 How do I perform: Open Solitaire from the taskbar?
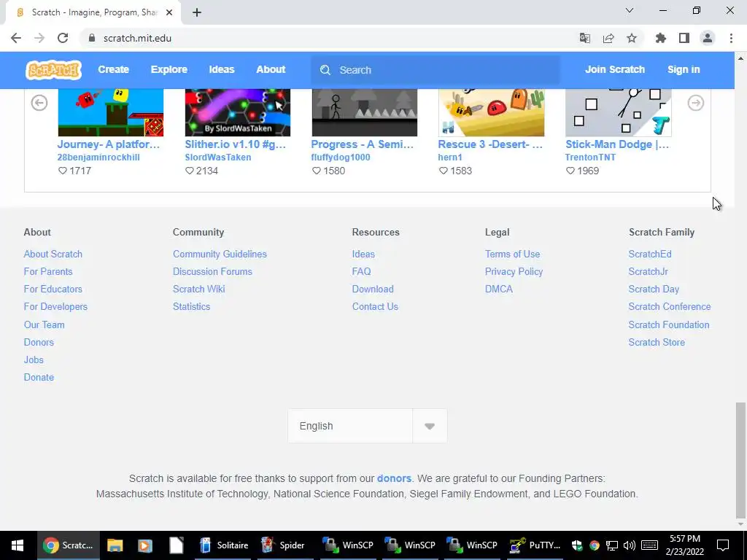224,545
